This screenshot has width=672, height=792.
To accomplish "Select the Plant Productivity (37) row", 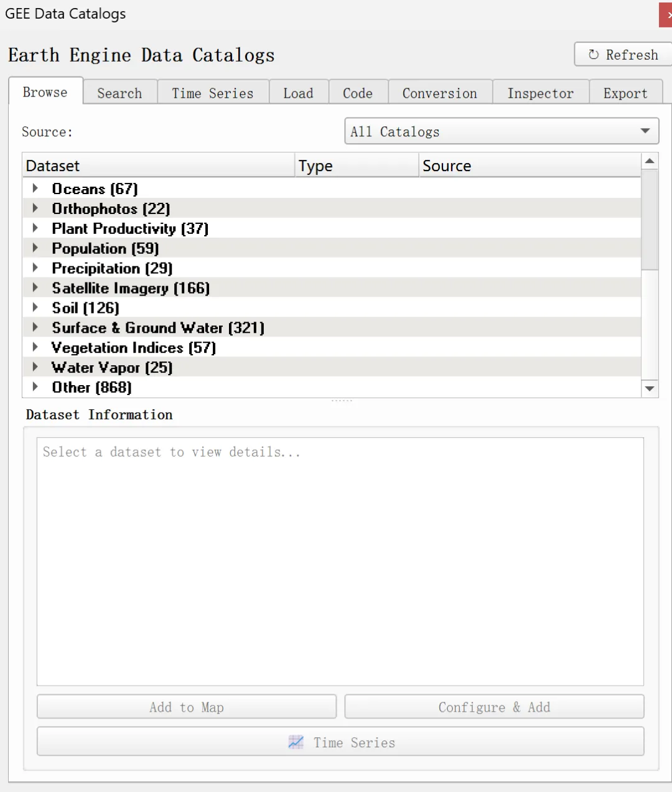I will (x=332, y=228).
